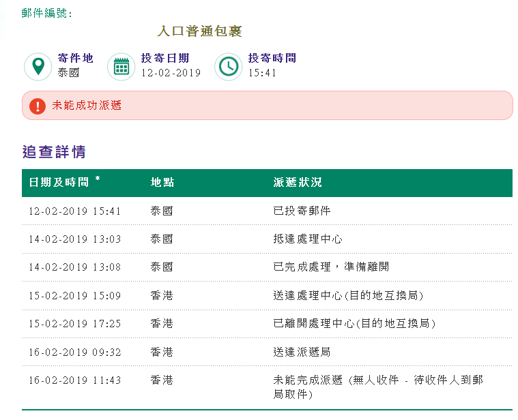This screenshot has height=420, width=518.
Task: Click the asterisk next to 日期及時間 header
Action: coord(98,179)
